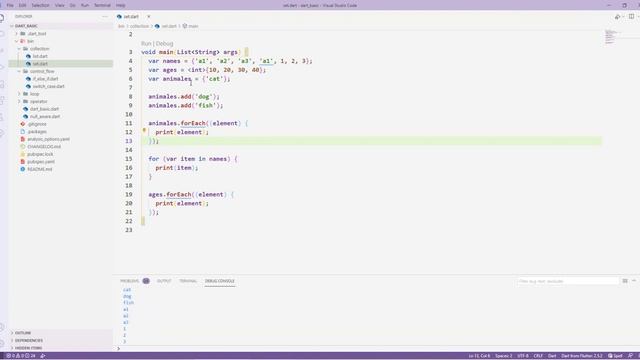Image resolution: width=640 pixels, height=360 pixels.
Task: Click the debug console filter input
Action: pos(567,281)
